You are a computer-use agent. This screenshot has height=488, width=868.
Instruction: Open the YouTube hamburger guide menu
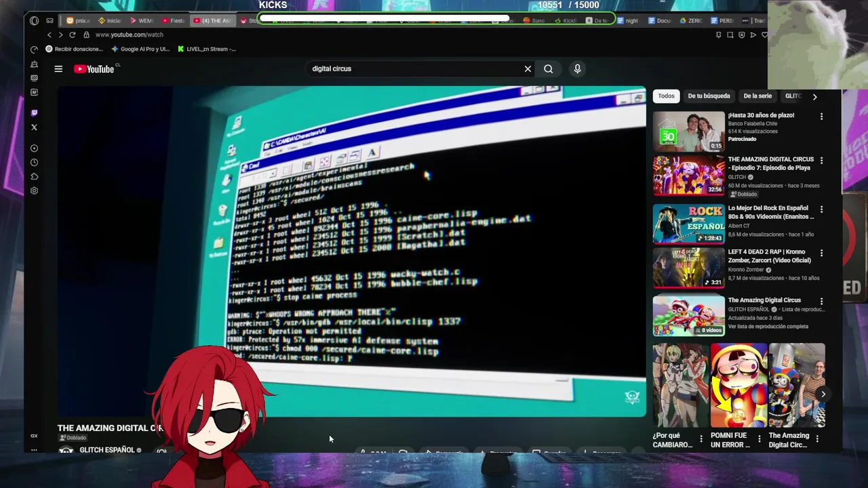click(x=58, y=68)
